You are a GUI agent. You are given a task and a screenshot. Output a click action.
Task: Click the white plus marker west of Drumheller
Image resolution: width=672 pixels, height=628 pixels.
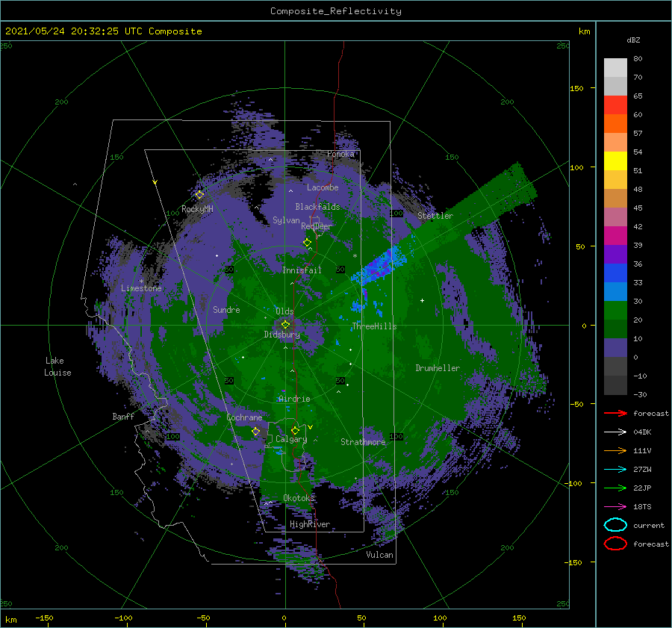(x=422, y=300)
